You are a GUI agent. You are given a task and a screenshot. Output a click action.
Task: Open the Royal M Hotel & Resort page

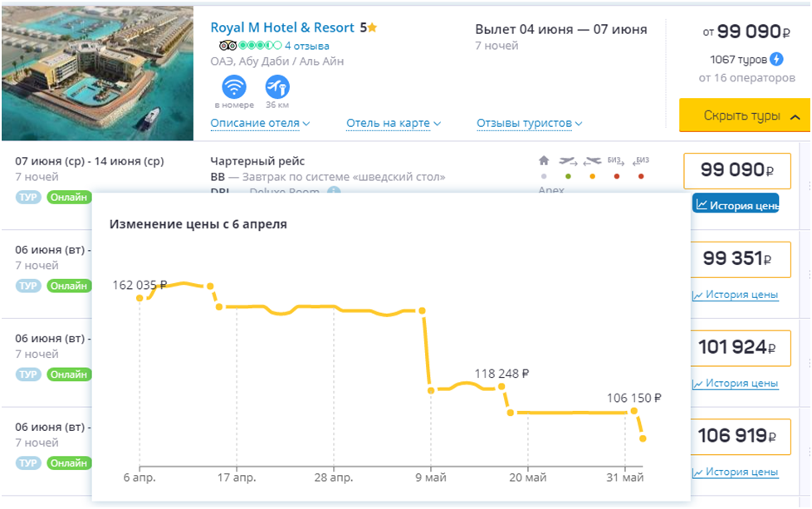[x=282, y=27]
